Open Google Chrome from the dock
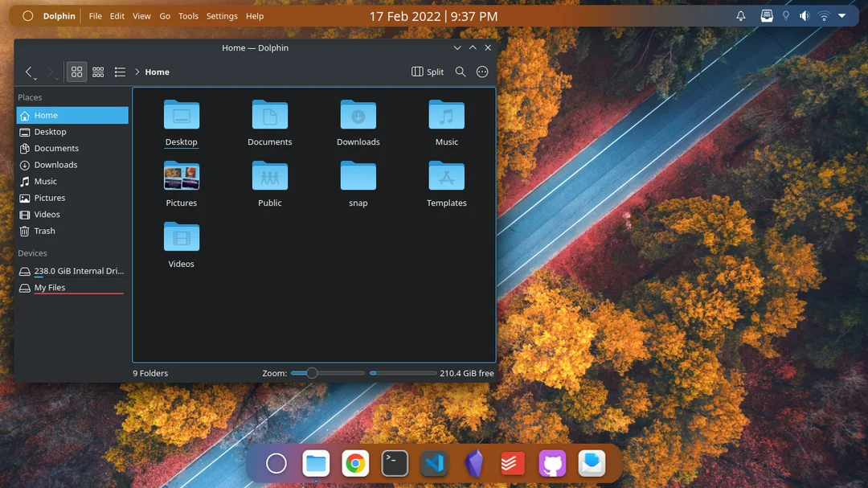 (354, 463)
